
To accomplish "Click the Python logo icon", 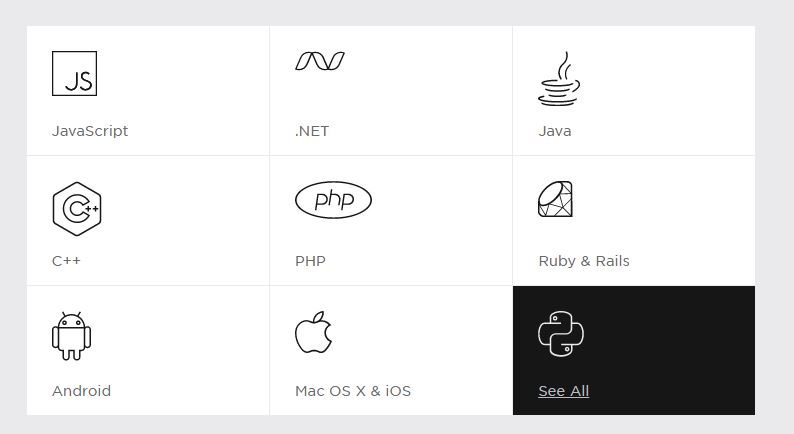I will point(560,334).
